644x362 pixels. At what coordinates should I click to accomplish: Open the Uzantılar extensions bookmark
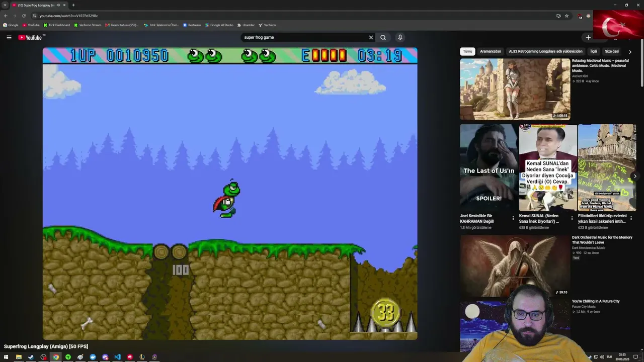(x=246, y=25)
